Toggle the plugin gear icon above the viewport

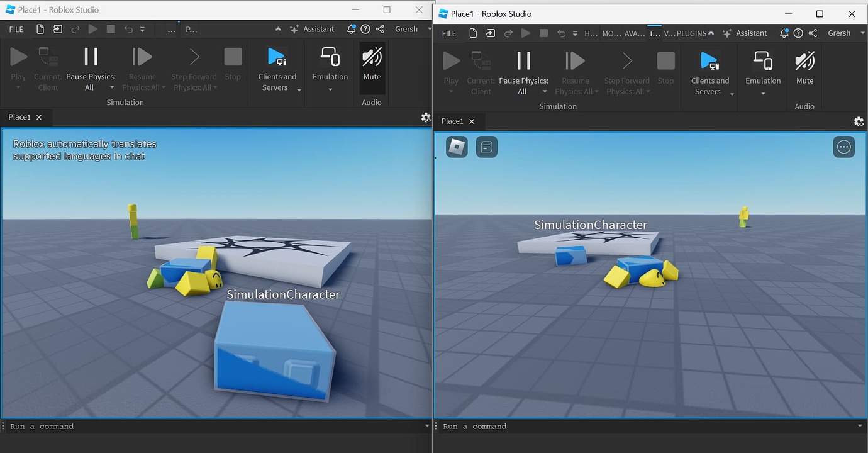coord(426,117)
